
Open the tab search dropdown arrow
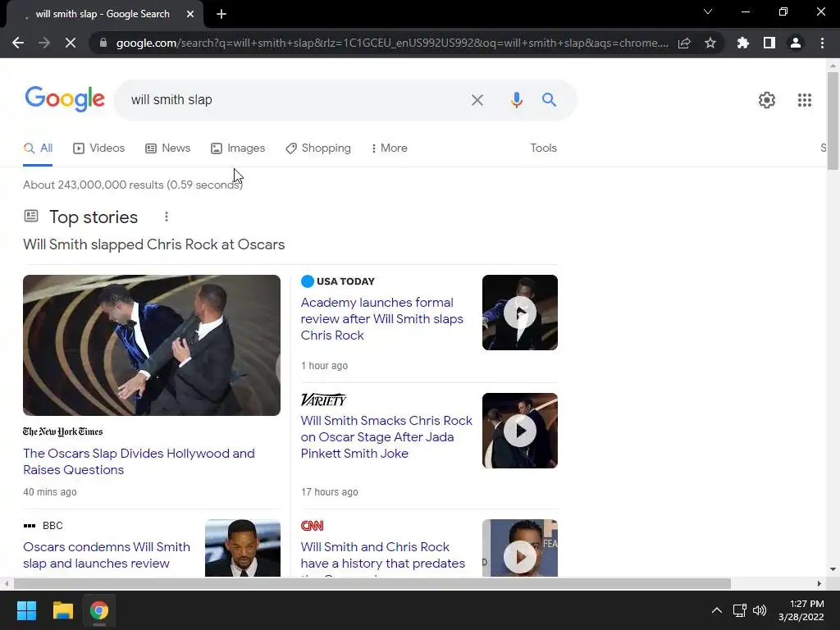(x=708, y=11)
